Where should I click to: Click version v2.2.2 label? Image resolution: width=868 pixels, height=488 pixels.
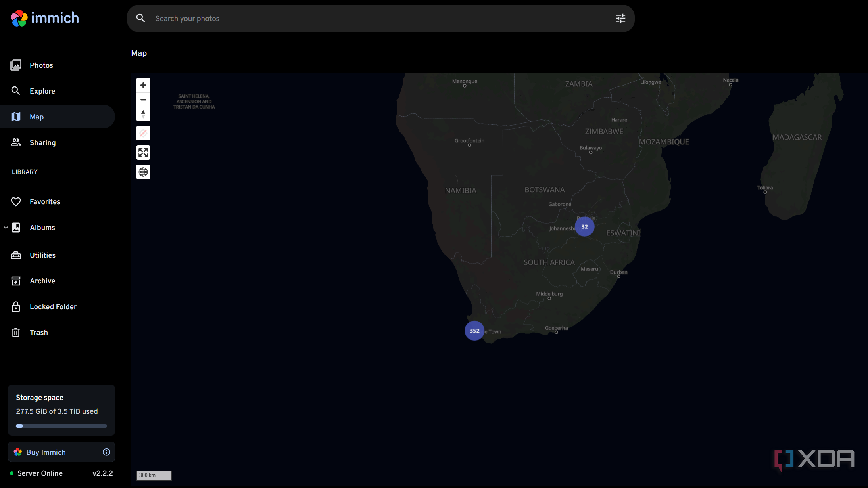point(103,473)
